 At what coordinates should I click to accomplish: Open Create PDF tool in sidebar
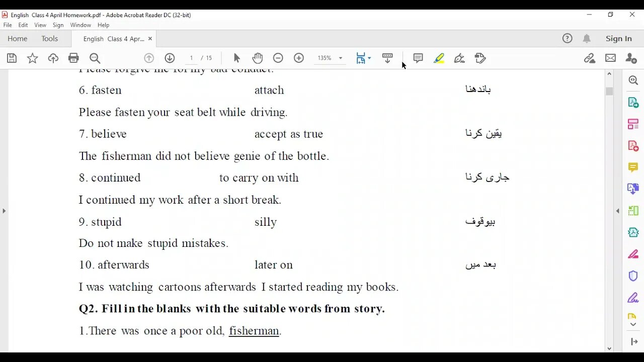[633, 146]
